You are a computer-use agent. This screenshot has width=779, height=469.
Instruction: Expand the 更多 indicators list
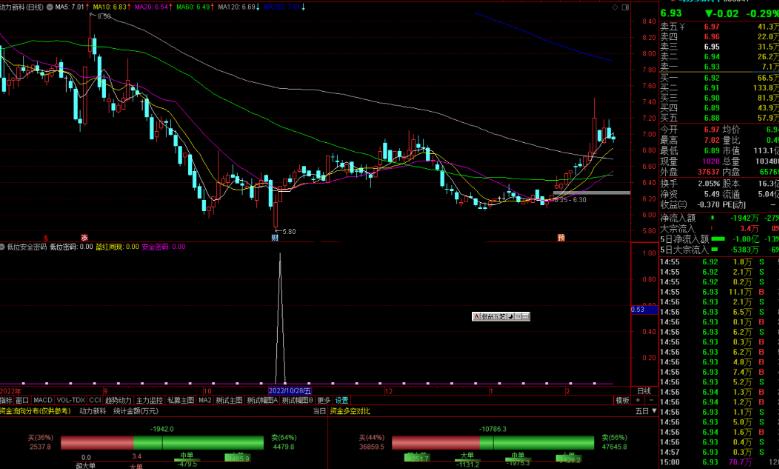coord(324,400)
